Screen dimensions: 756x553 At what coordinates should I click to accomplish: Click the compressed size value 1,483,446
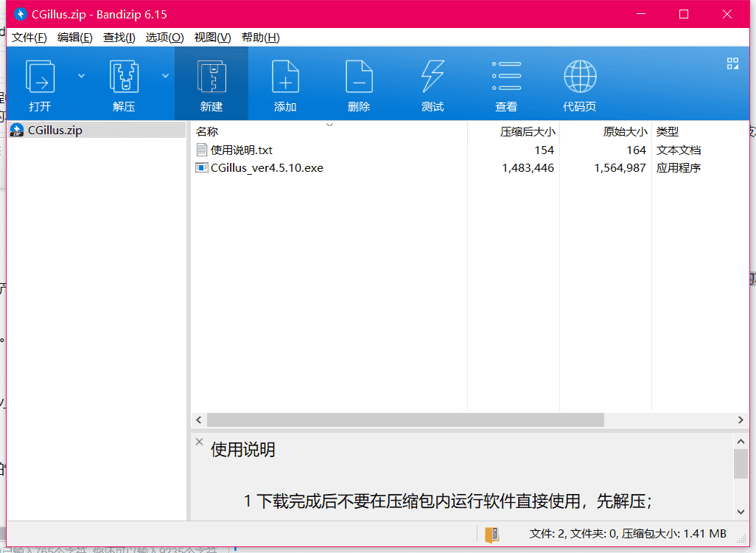[528, 168]
